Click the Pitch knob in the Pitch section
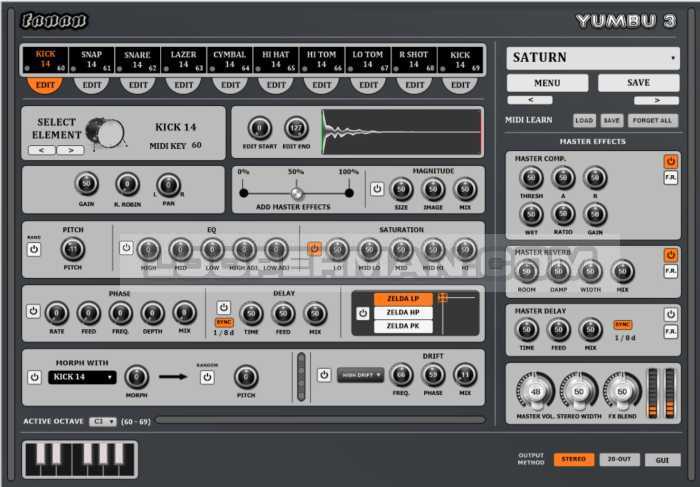Image resolution: width=700 pixels, height=487 pixels. click(x=73, y=249)
